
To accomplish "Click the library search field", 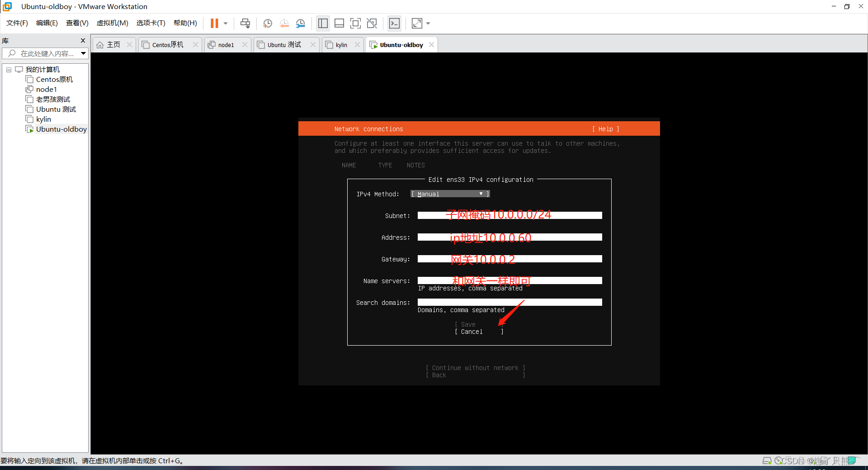I will pos(42,53).
